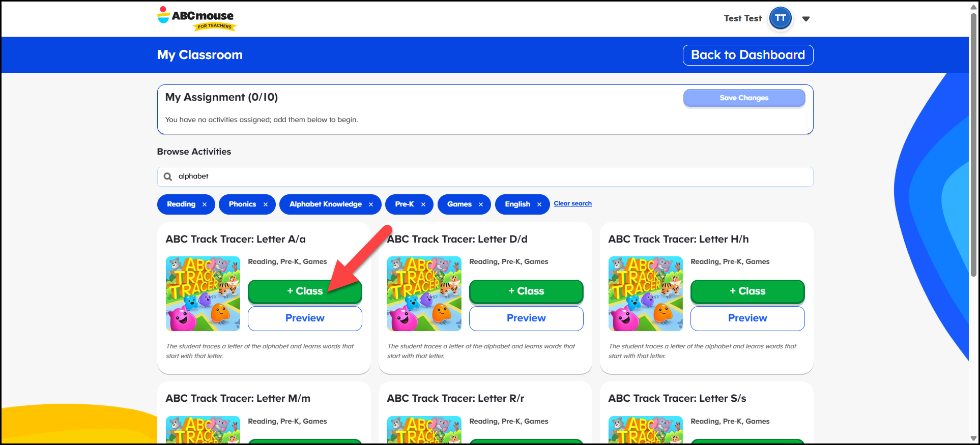The height and width of the screenshot is (445, 980).
Task: Click the English filter chip label
Action: pyautogui.click(x=517, y=204)
